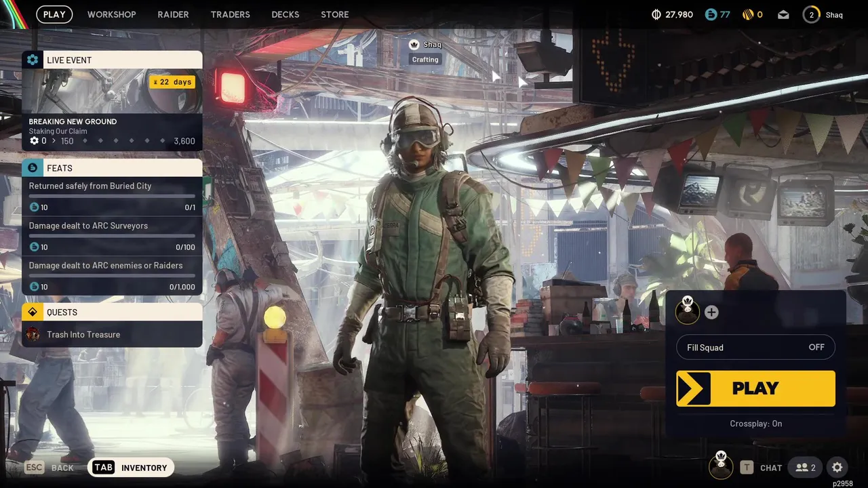Viewport: 868px width, 488px height.
Task: Open the friends list showing 2
Action: 806,468
